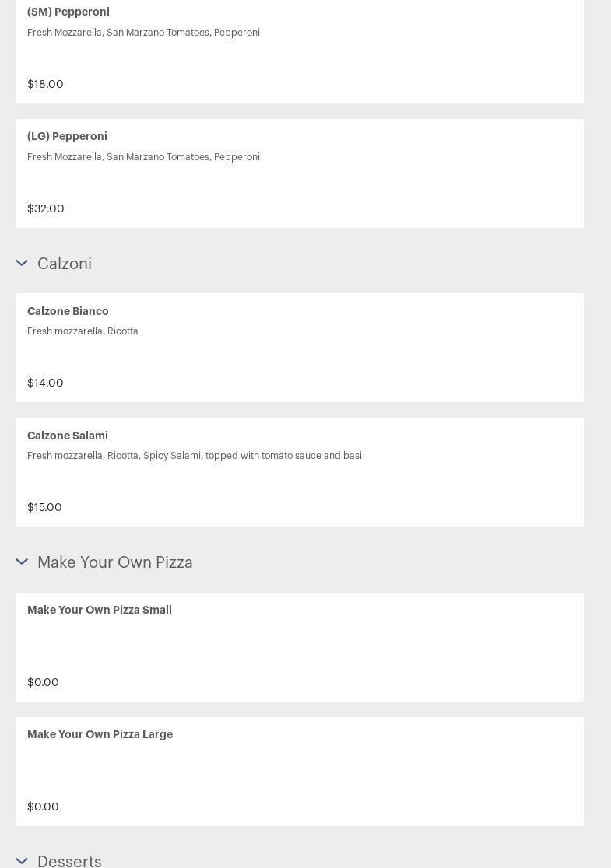Select the (SM) Pepperoni item title
The image size is (611, 868).
68,12
